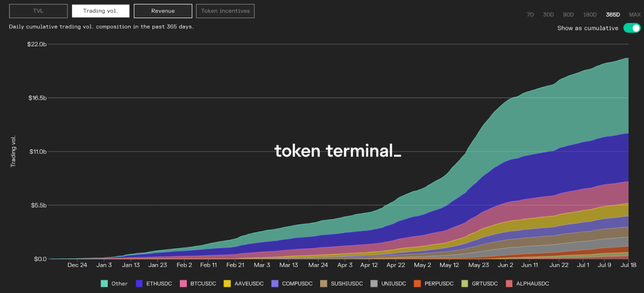This screenshot has height=293, width=644.
Task: Select the 90D range option
Action: click(x=568, y=14)
